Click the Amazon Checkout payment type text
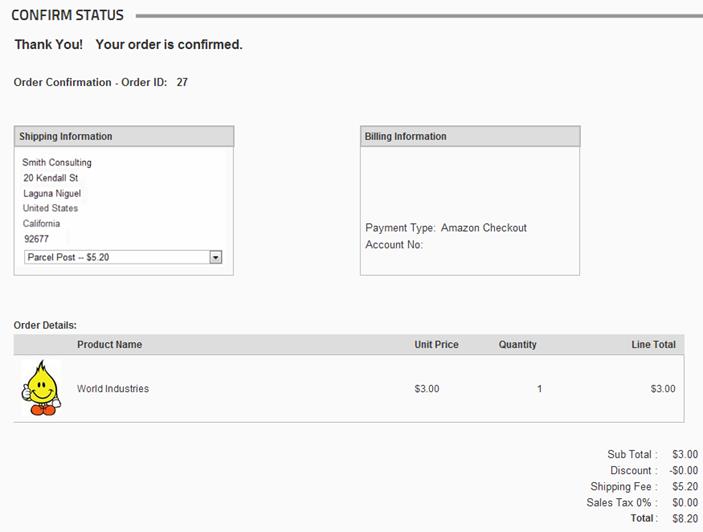 coord(484,228)
